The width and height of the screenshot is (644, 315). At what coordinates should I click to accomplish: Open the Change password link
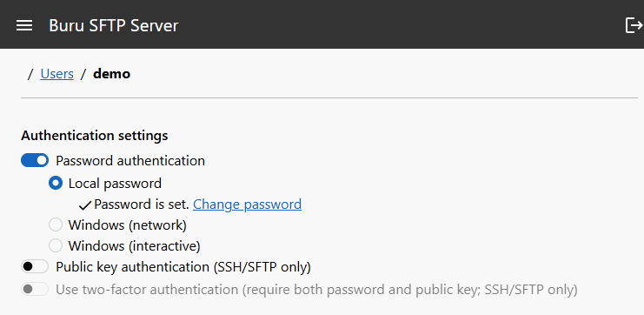pyautogui.click(x=247, y=204)
